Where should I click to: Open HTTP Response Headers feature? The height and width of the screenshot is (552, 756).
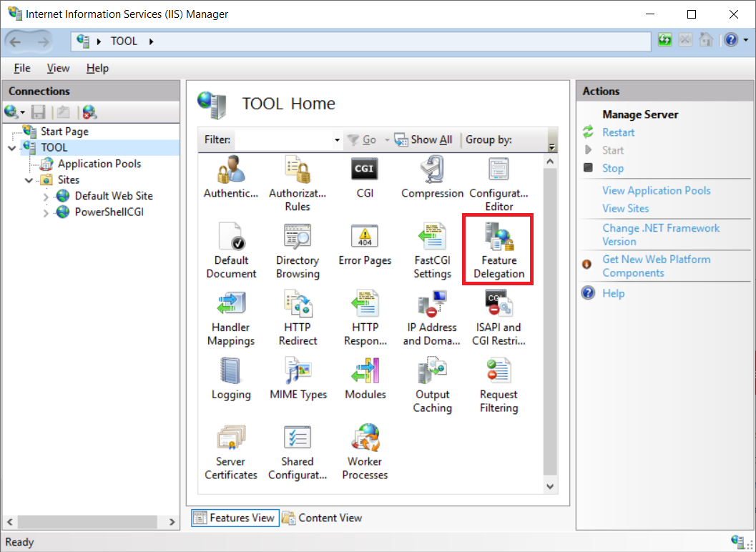coord(365,317)
